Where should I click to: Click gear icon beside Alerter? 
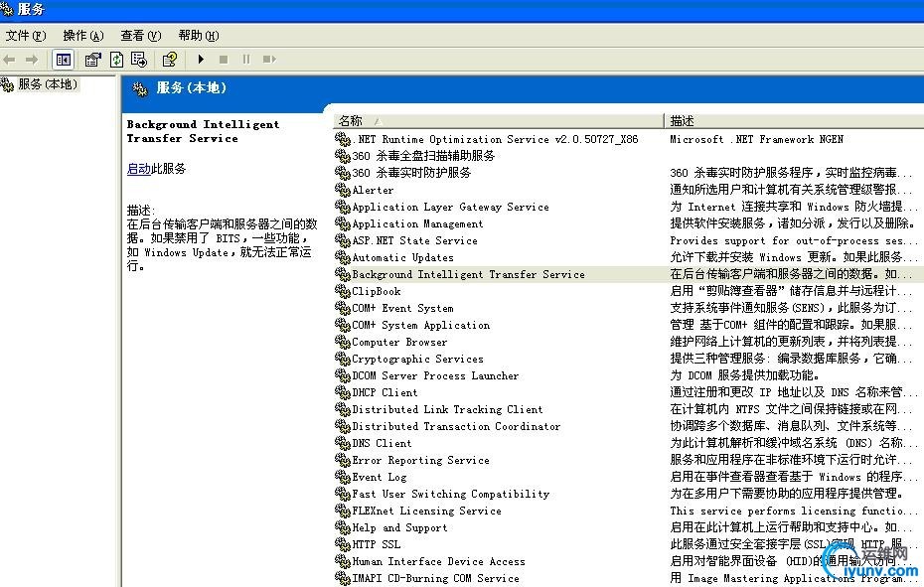tap(343, 190)
